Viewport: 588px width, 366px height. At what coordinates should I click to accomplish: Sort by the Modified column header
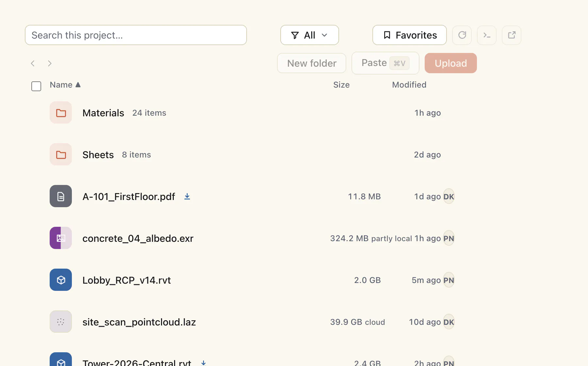tap(409, 85)
